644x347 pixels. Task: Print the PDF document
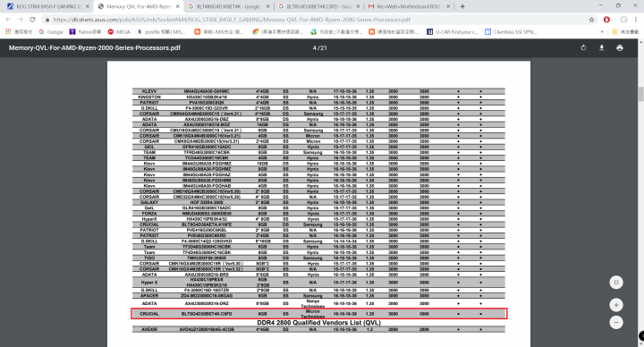click(619, 47)
